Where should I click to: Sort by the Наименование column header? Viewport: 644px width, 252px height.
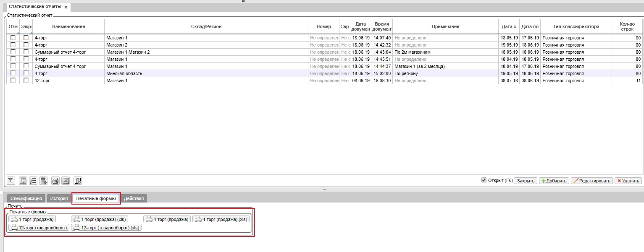click(x=68, y=26)
